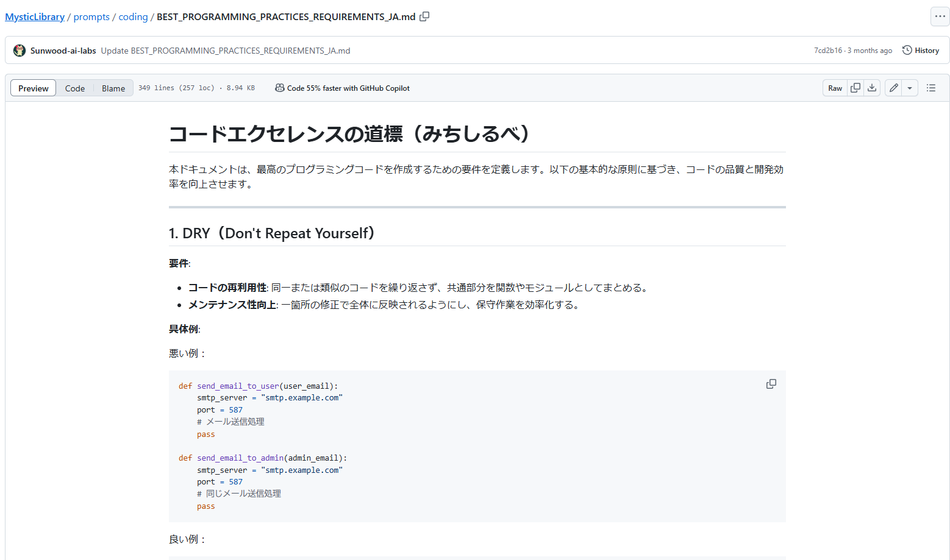Switch to the Preview tab

point(34,88)
